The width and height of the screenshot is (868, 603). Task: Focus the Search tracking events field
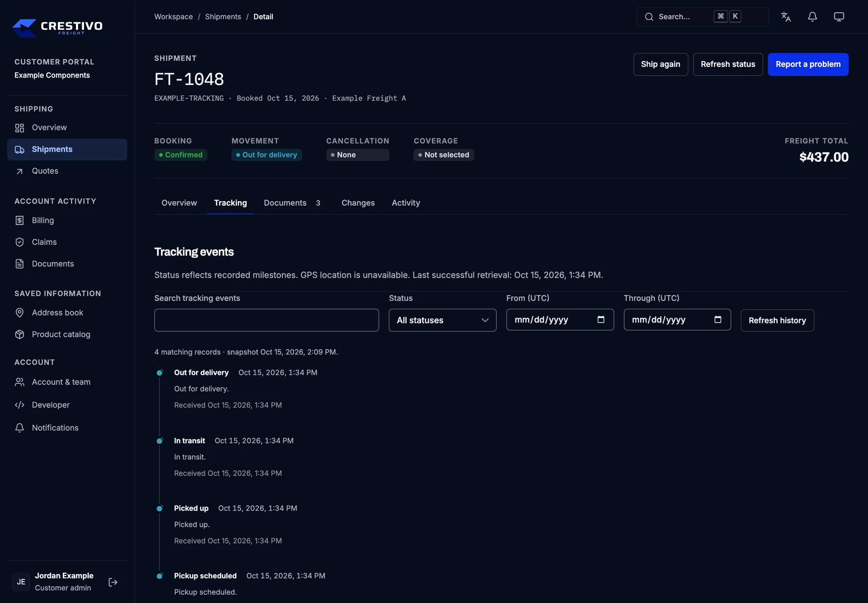[266, 320]
